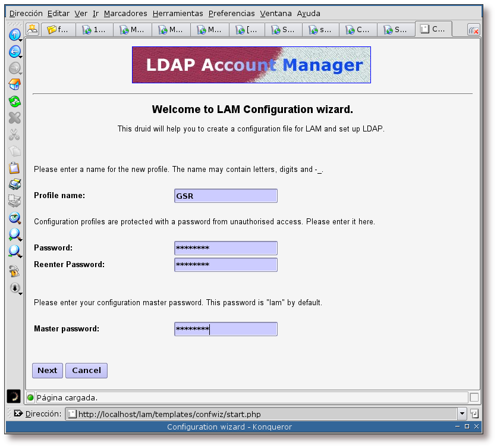Image resolution: width=497 pixels, height=448 pixels.
Task: Click the Print icon in the toolbar
Action: pos(14,184)
